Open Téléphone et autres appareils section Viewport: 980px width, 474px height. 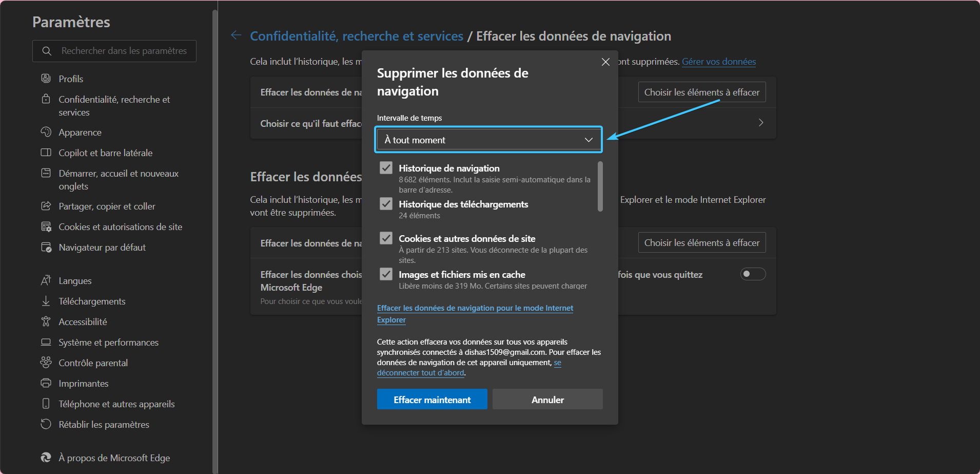coord(116,404)
